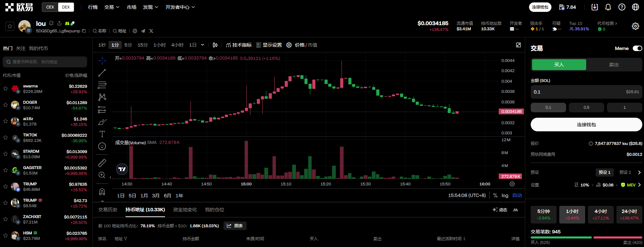
Task: Open the emoji sticker tool
Action: (102, 146)
